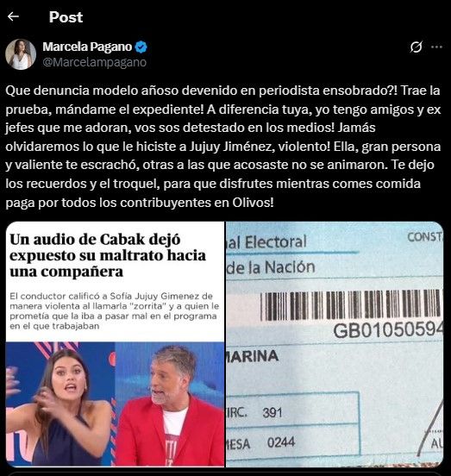Viewport: 451px width, 476px height.
Task: Open the three-dot more options menu
Action: click(436, 47)
